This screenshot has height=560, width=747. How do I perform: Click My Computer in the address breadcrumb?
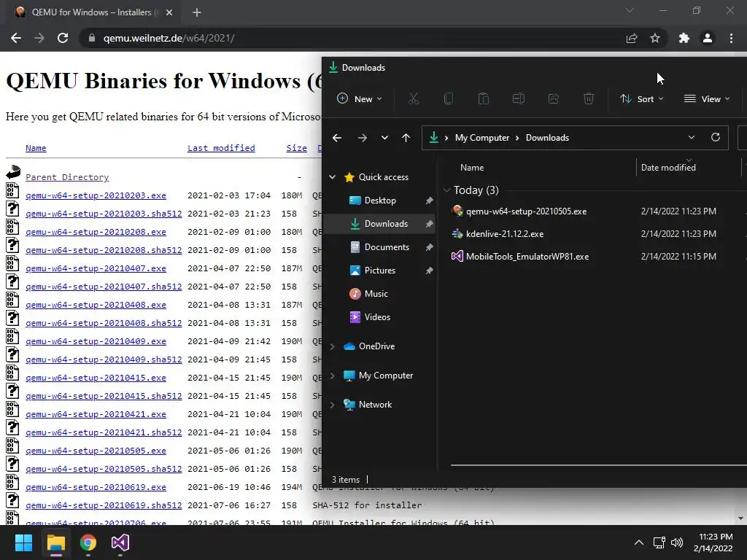pyautogui.click(x=482, y=138)
